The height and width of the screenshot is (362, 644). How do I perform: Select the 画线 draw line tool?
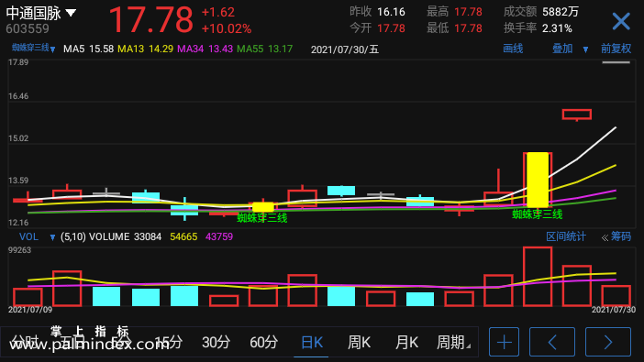[513, 49]
